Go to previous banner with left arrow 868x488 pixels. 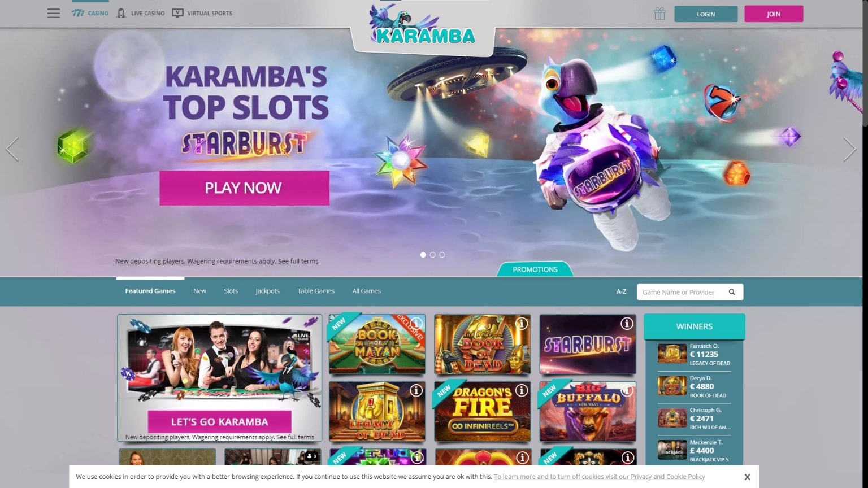coord(12,150)
